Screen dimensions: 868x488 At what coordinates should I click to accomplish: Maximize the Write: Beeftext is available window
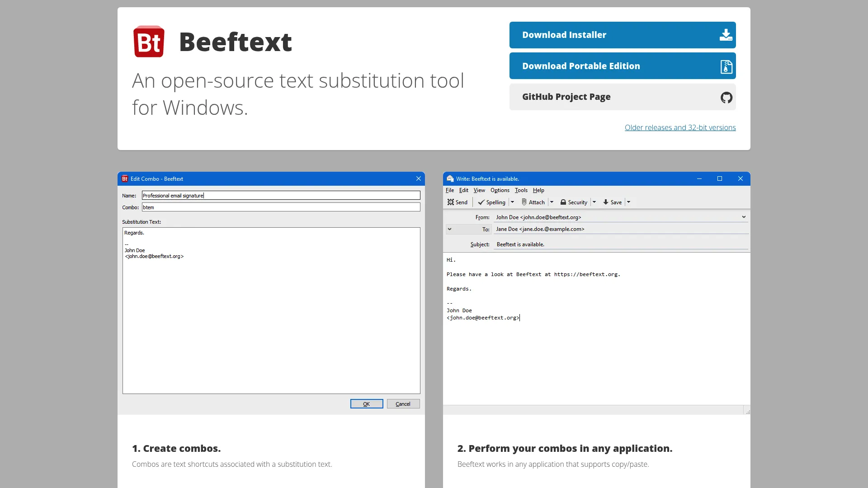(x=720, y=178)
